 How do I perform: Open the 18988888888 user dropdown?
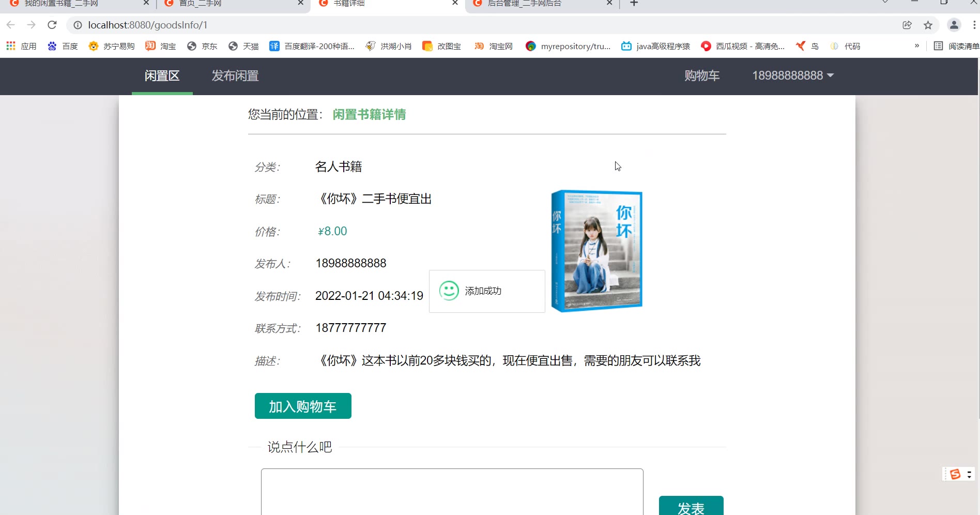pos(793,75)
